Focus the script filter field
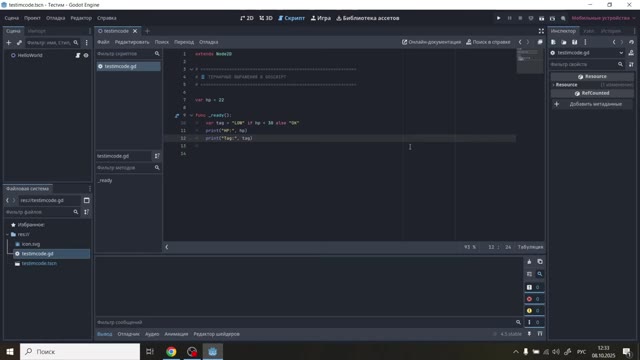 click(124, 53)
